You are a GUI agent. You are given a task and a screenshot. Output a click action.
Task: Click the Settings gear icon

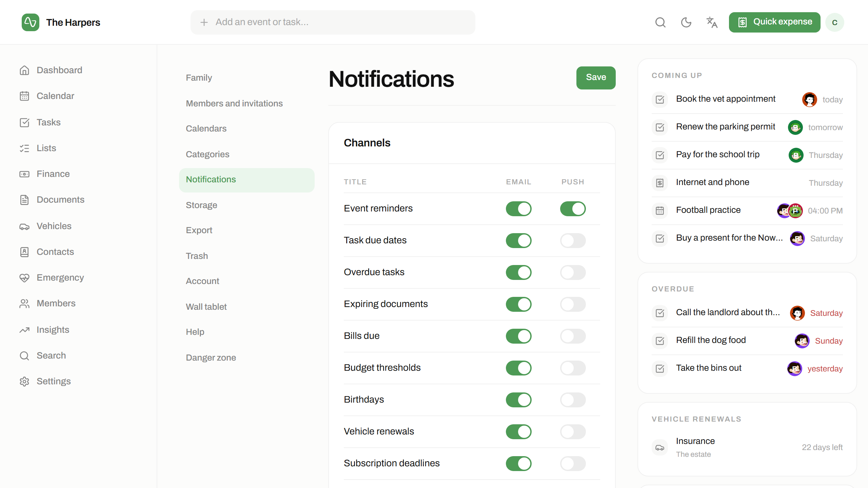pos(24,381)
